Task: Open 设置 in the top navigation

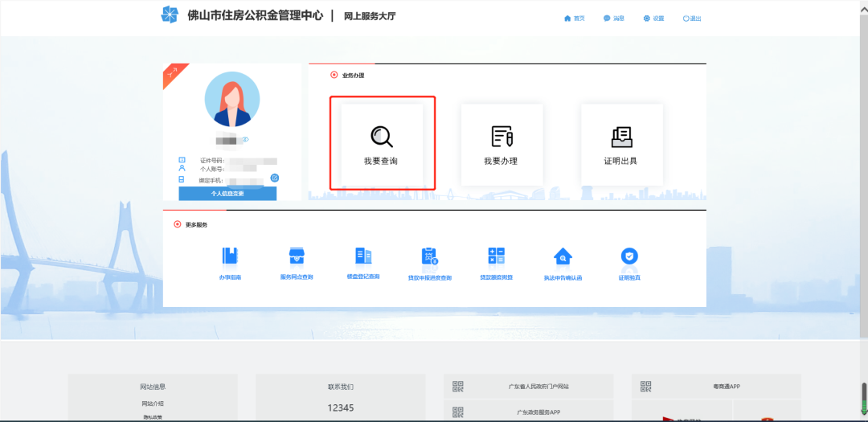Action: point(653,18)
